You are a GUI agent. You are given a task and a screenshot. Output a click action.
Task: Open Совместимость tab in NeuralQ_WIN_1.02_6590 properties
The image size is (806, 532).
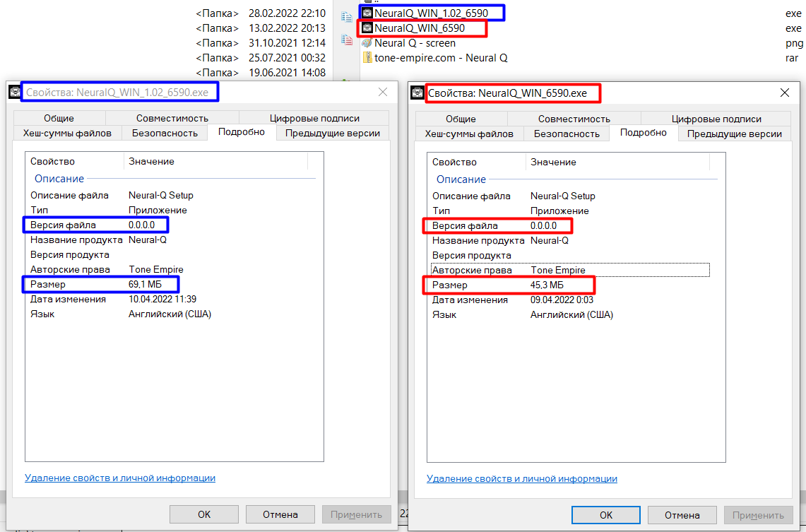tap(172, 118)
